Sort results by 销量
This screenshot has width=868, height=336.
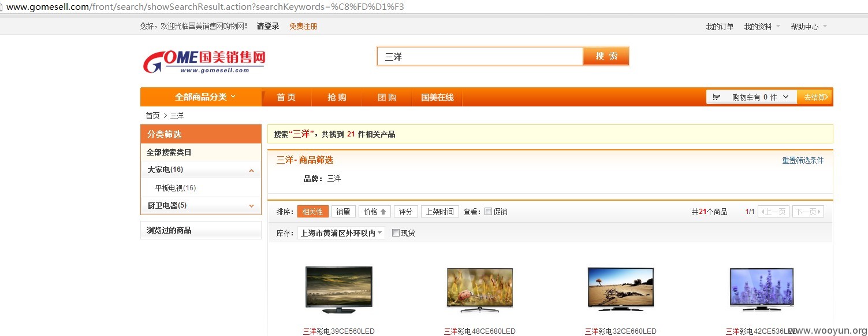344,212
